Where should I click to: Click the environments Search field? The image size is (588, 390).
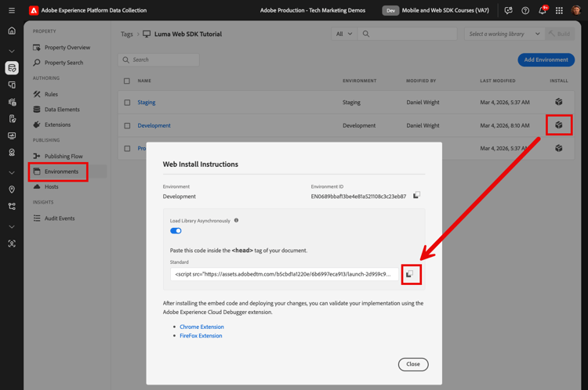point(158,60)
